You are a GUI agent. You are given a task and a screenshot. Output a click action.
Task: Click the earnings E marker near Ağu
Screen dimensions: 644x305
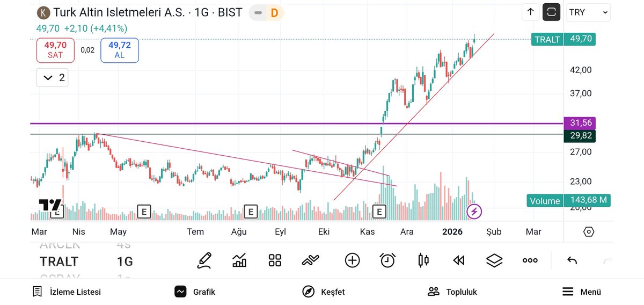coord(250,212)
